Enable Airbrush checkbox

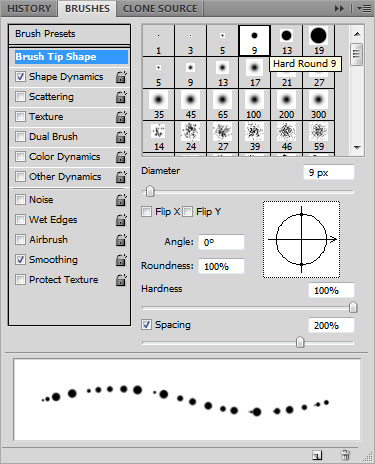point(20,240)
